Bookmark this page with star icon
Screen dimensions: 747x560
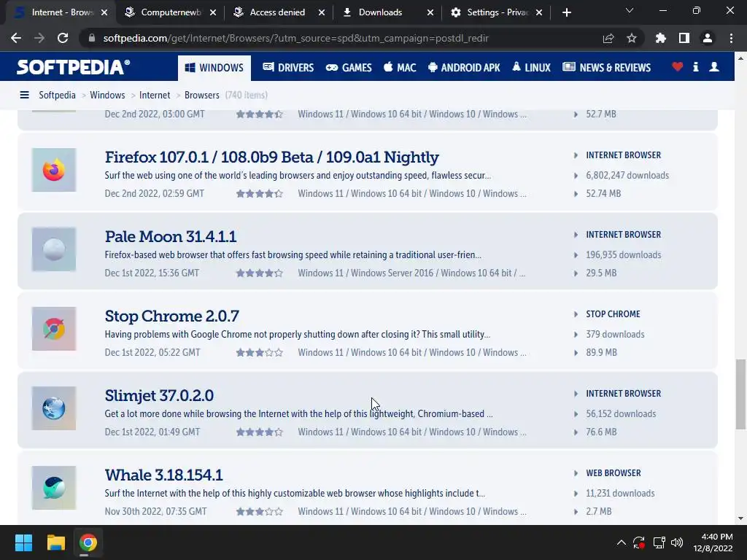coord(632,38)
